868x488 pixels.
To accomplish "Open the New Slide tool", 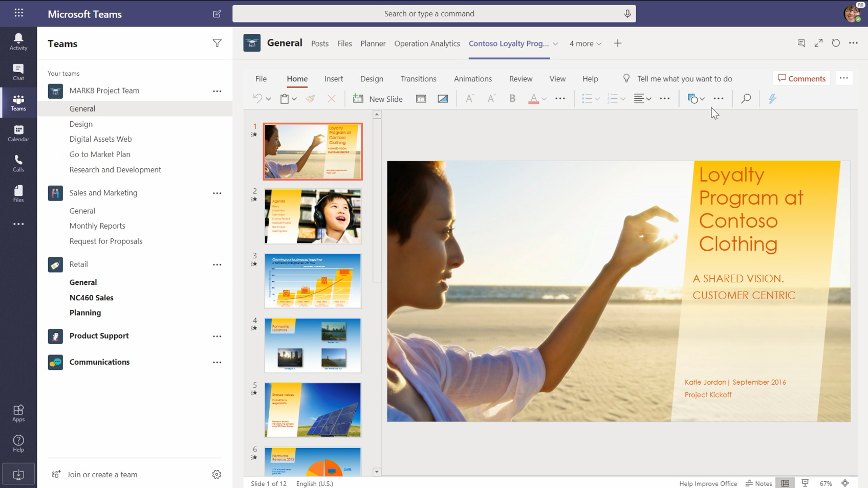I will pyautogui.click(x=378, y=99).
